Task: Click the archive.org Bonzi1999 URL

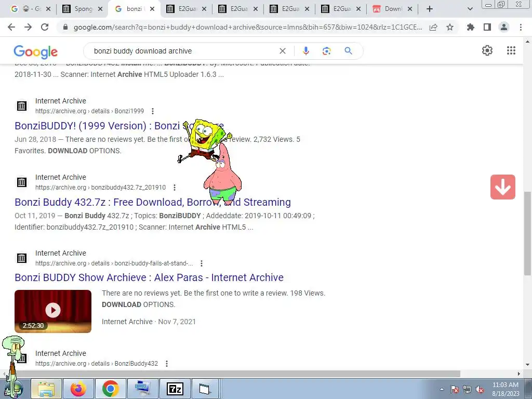Action: point(89,111)
